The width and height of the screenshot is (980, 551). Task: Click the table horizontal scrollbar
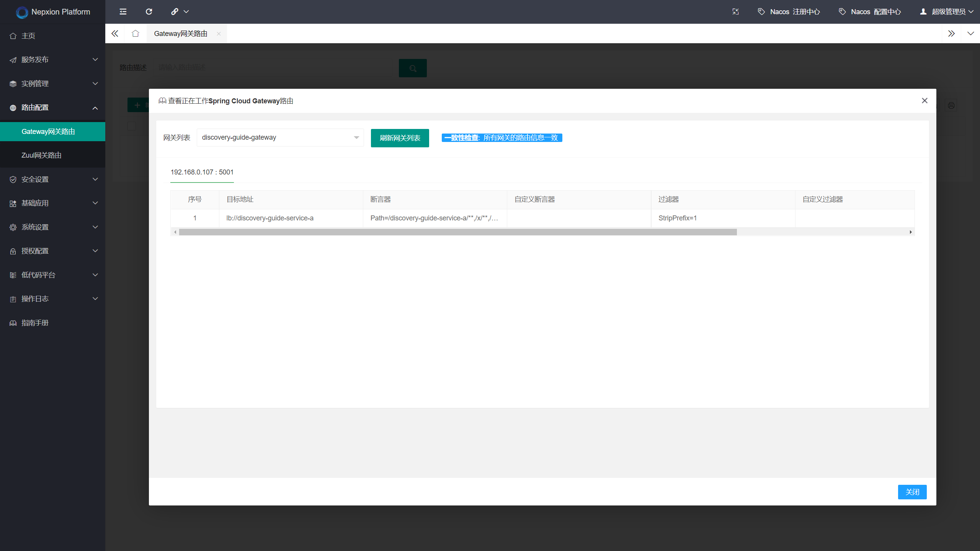point(457,232)
